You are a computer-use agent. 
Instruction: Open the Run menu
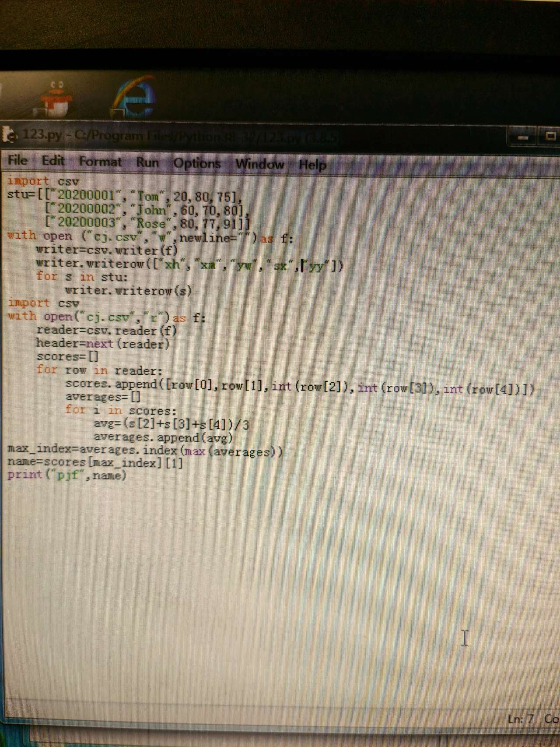[x=147, y=162]
